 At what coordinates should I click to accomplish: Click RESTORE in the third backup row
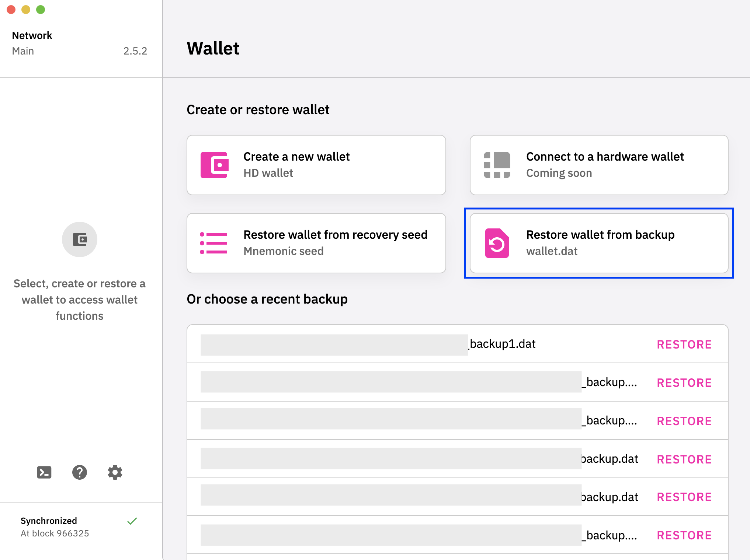pos(684,421)
